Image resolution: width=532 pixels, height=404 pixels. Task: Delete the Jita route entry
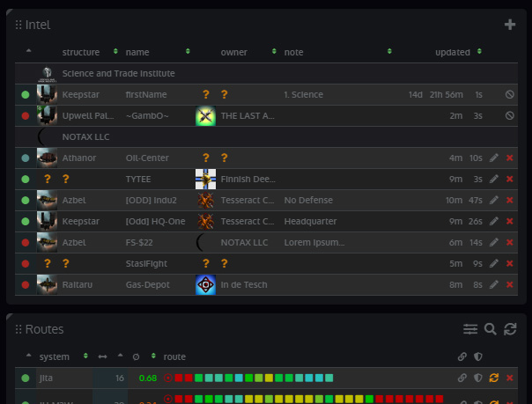(x=510, y=378)
